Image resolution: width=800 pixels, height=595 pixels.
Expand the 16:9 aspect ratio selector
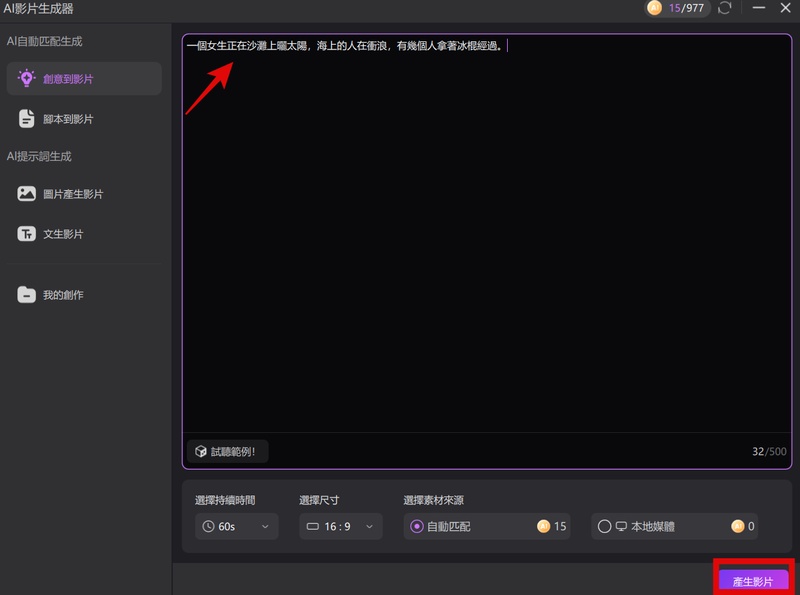coord(340,527)
